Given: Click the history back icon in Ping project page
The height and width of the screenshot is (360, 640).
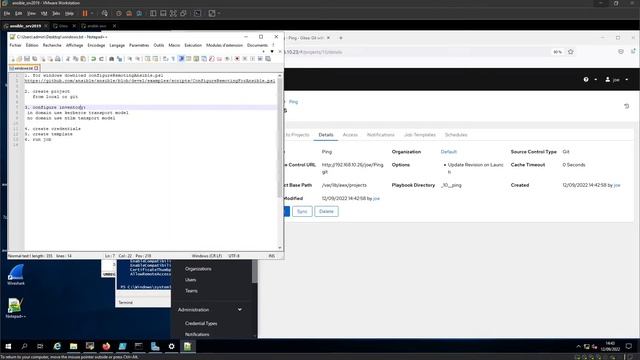Looking at the screenshot, I should click(x=627, y=106).
